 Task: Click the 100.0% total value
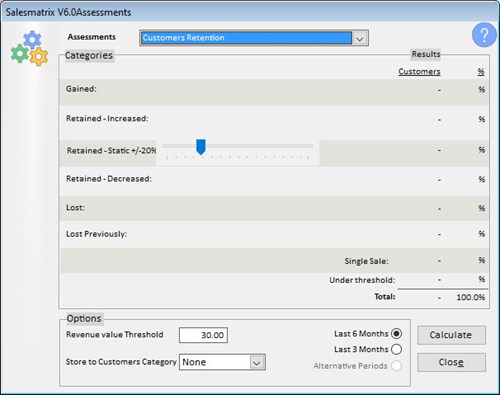(471, 297)
